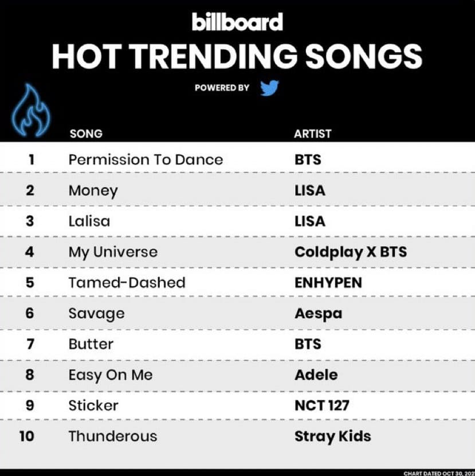The image size is (475, 476).
Task: Select the song Sticker
Action: point(93,405)
